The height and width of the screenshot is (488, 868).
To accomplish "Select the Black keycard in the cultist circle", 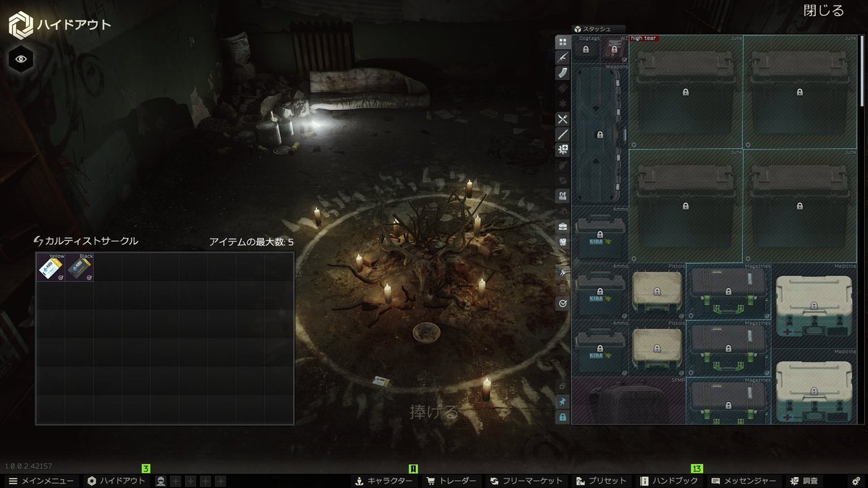I will click(80, 267).
